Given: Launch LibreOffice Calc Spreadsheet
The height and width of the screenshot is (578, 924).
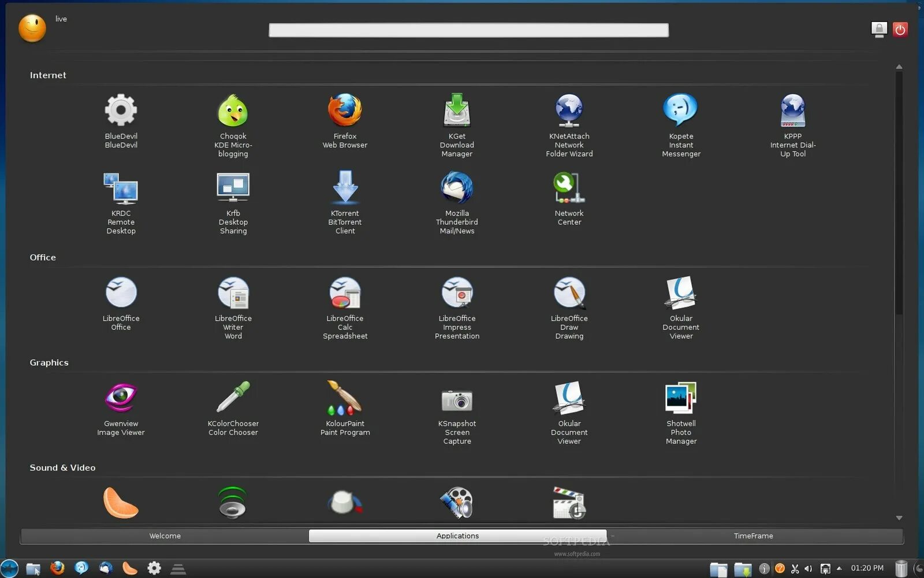Looking at the screenshot, I should (x=345, y=307).
